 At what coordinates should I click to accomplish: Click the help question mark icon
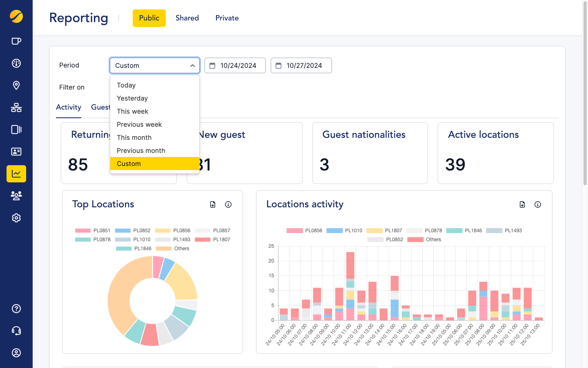pyautogui.click(x=16, y=309)
